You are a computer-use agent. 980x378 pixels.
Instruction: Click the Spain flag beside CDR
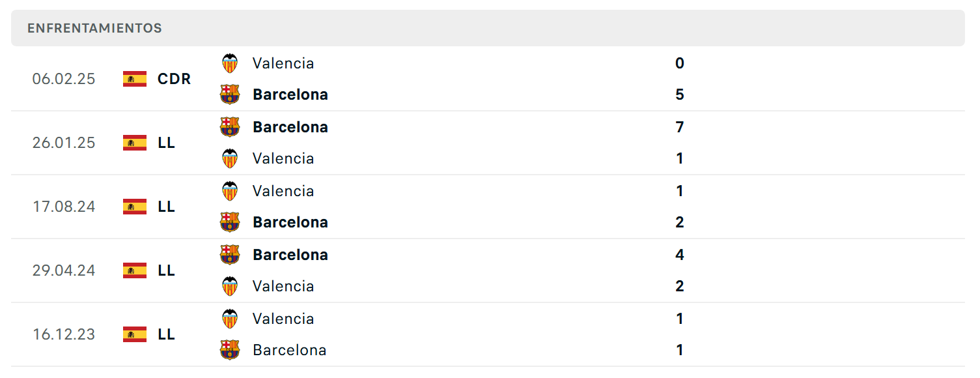pos(135,79)
